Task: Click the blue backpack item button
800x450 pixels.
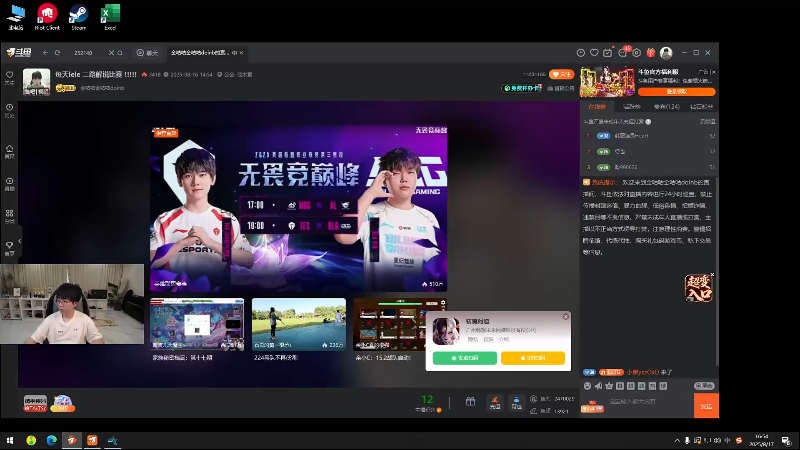Action: (x=516, y=403)
